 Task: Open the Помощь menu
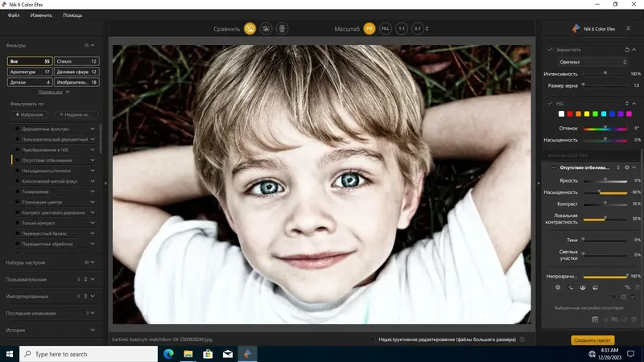[x=72, y=15]
